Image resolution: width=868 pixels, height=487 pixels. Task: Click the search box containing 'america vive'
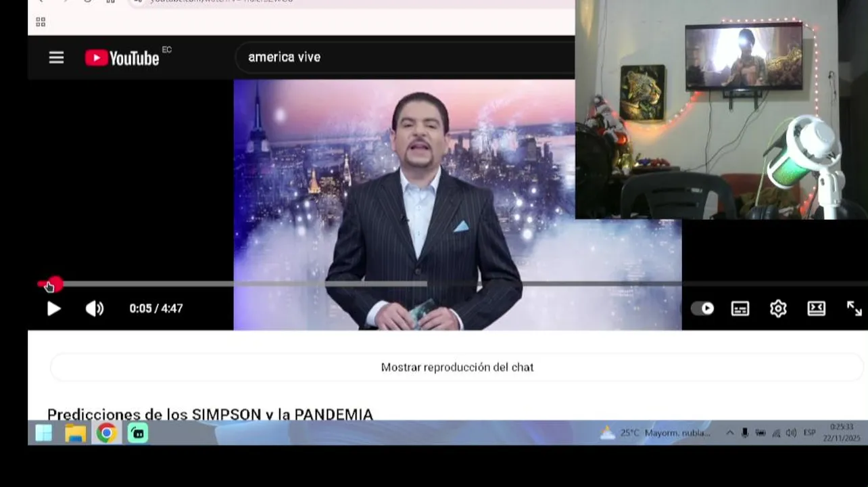[404, 57]
